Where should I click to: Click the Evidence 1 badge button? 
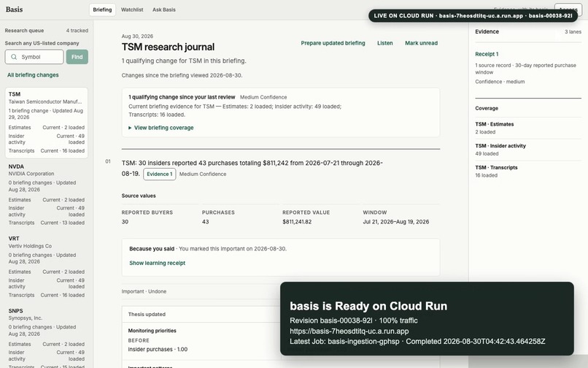pos(159,175)
